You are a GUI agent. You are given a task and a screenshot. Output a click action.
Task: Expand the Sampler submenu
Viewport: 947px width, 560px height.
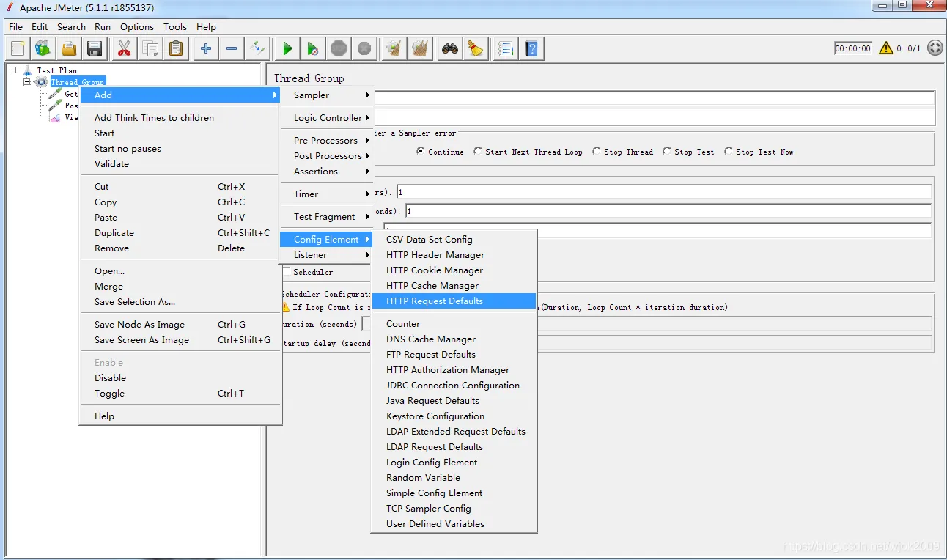(x=328, y=95)
